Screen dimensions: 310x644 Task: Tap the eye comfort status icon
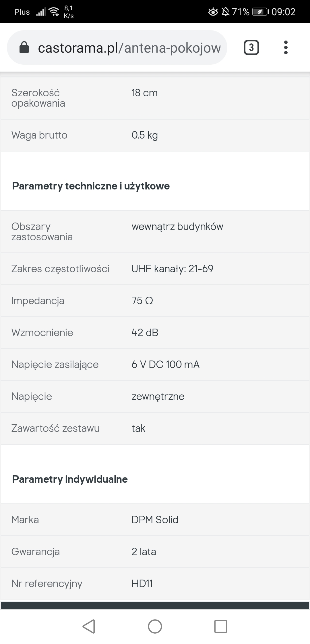(213, 12)
